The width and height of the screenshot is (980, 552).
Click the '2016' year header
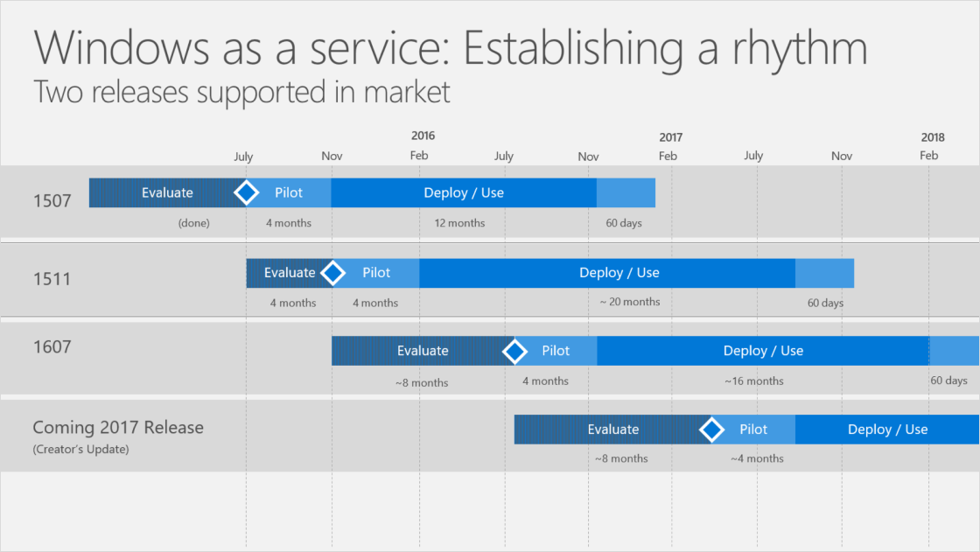coord(423,136)
